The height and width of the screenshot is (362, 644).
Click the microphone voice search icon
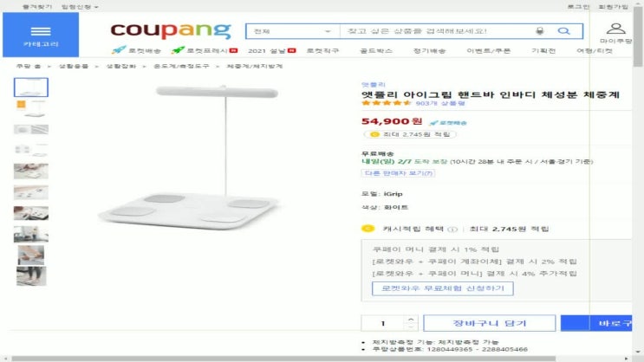(540, 31)
